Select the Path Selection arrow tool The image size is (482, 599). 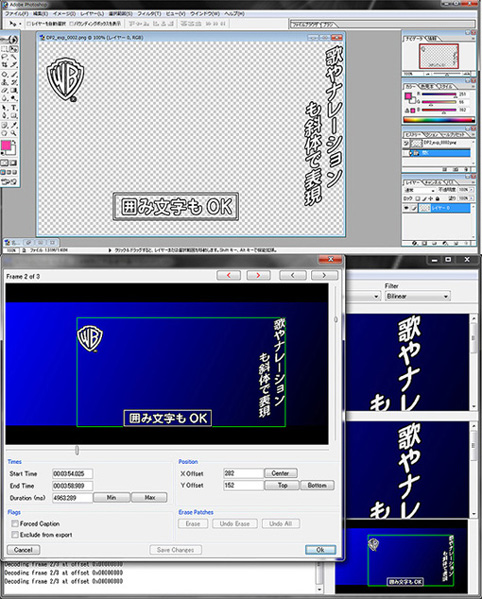[4, 107]
